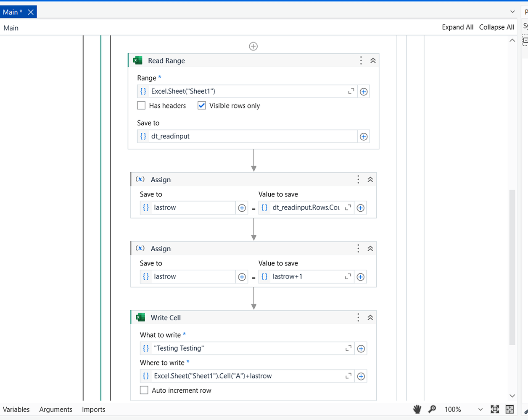This screenshot has width=528, height=420.
Task: Switch to the Variables tab
Action: [x=16, y=409]
